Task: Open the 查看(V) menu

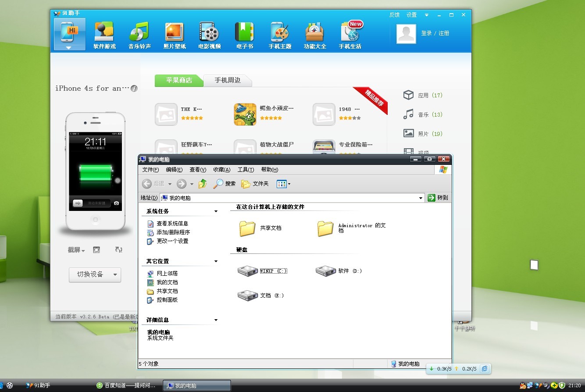Action: (198, 170)
